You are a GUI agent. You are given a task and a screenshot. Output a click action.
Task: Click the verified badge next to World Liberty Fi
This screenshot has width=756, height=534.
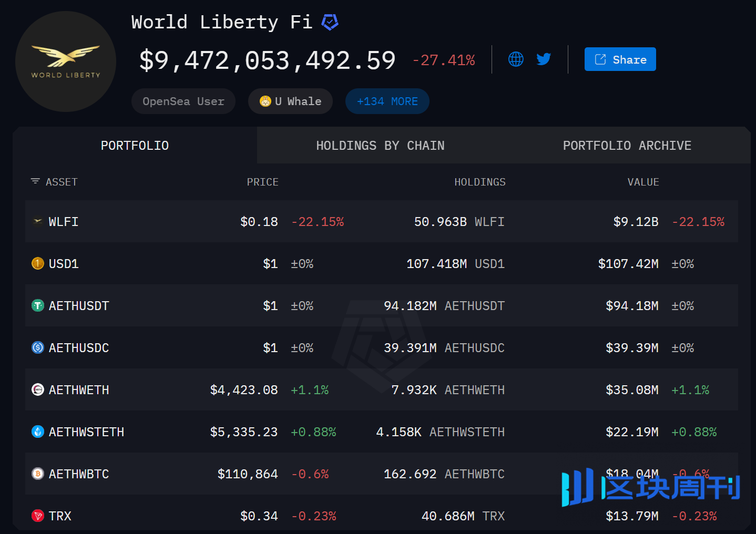330,22
